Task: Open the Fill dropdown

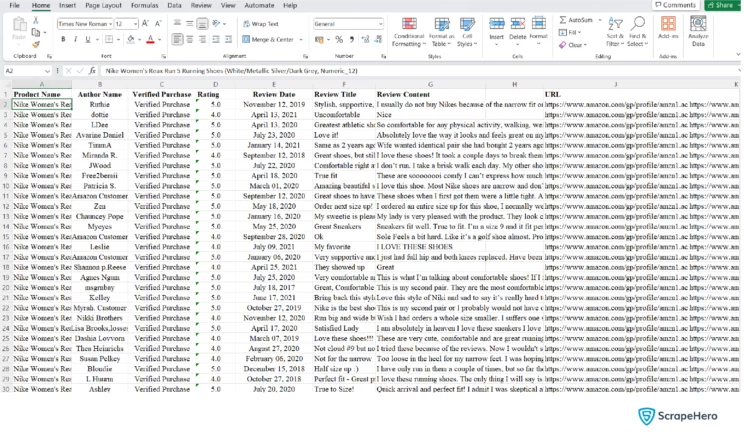Action: [x=570, y=32]
